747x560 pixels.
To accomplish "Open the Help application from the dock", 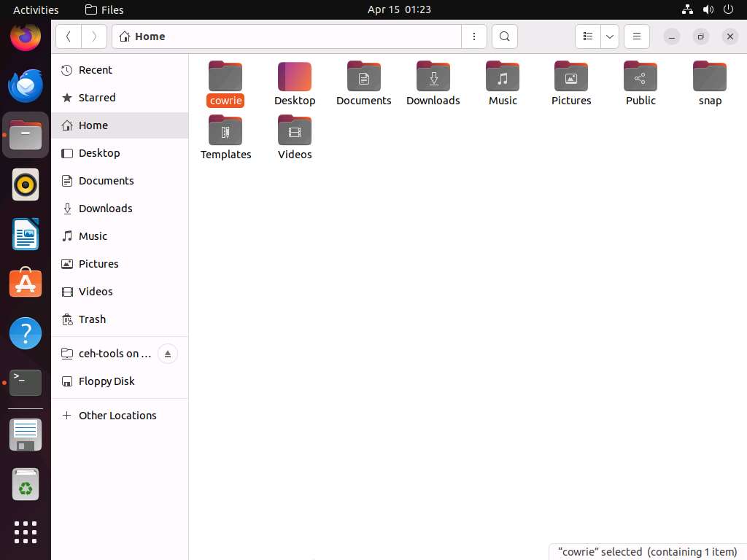I will click(x=26, y=333).
